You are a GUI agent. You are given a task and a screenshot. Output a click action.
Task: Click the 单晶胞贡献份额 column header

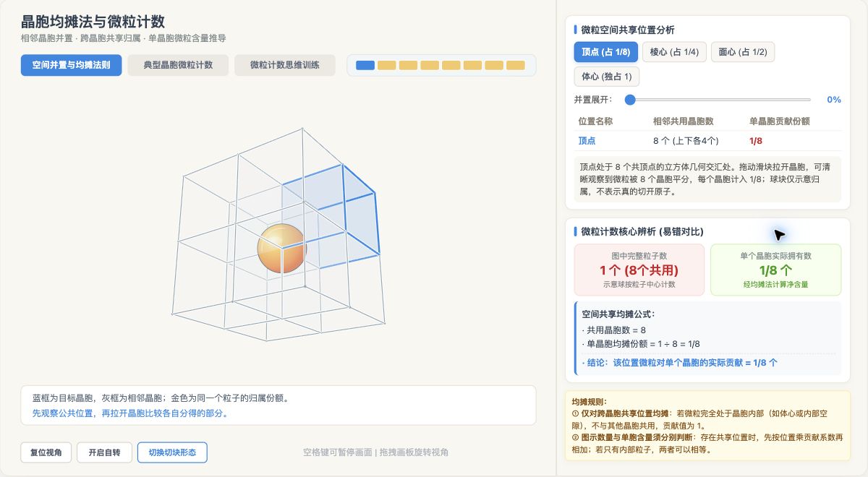[780, 121]
